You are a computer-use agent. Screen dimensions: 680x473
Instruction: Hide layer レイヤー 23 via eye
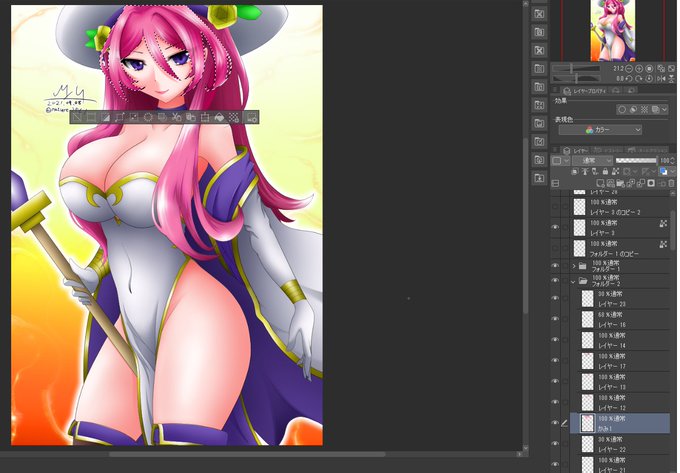(555, 298)
